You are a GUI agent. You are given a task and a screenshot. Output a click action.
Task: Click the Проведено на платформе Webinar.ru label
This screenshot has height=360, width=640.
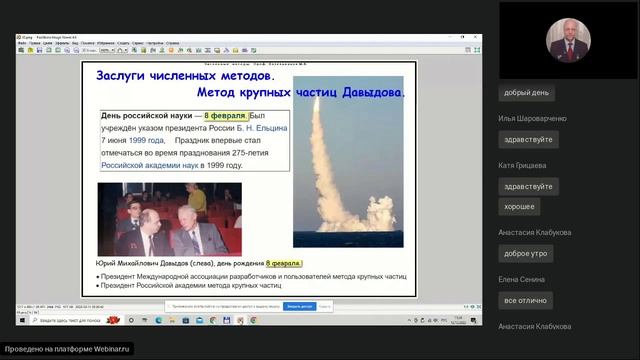click(67, 349)
